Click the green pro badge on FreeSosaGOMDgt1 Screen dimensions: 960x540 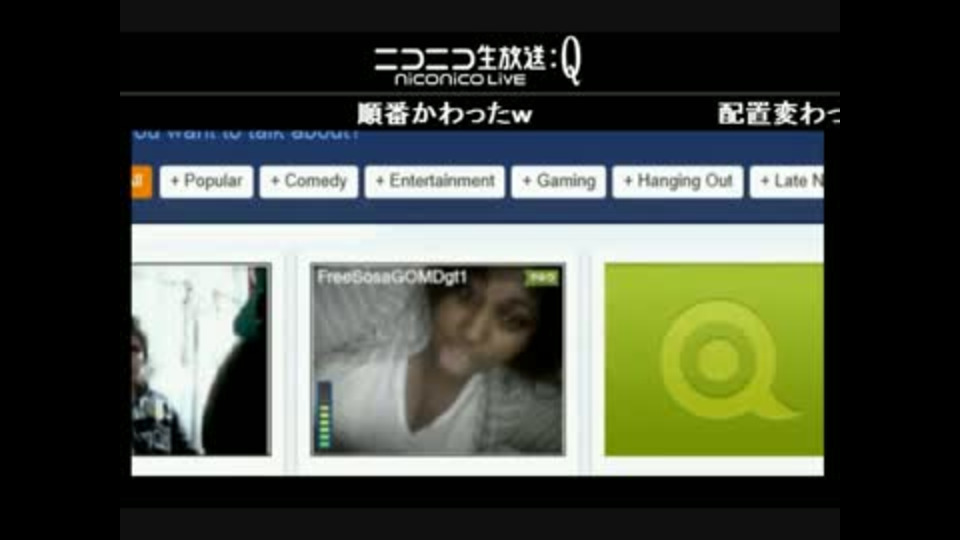[541, 278]
